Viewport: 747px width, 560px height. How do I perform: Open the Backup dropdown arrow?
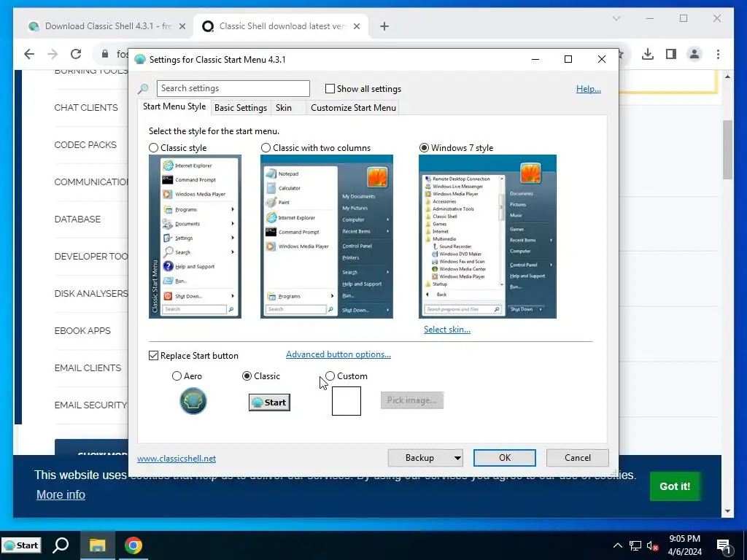[x=457, y=458]
